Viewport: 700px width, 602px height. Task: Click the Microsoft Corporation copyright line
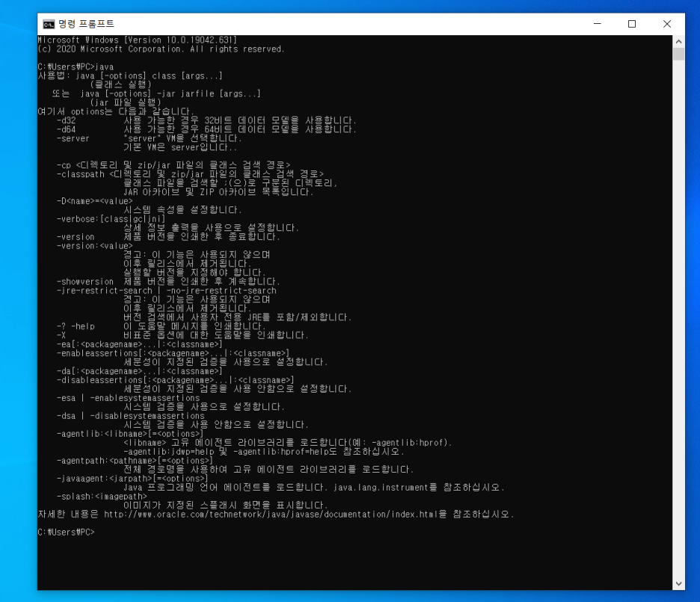(x=161, y=49)
